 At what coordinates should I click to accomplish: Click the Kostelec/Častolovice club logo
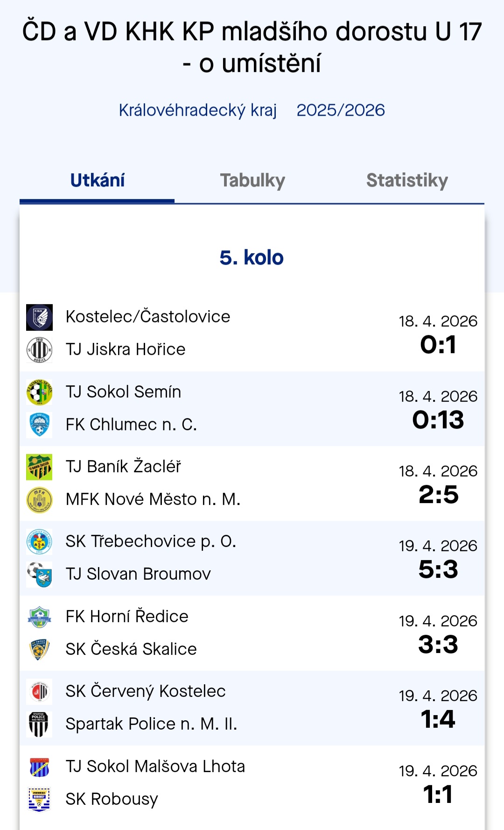click(39, 317)
